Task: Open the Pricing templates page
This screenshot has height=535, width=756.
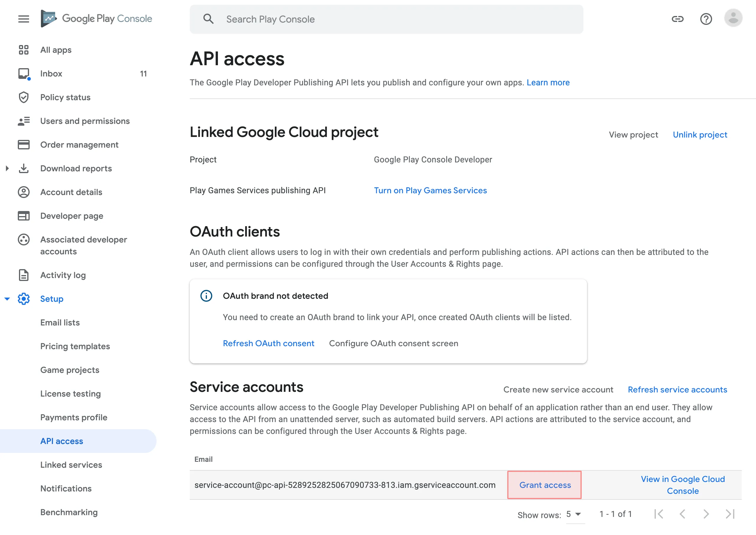Action: [75, 346]
